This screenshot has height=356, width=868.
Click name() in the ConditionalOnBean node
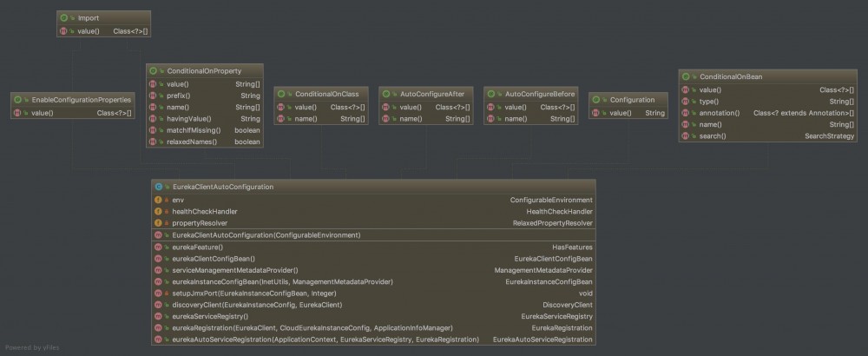[x=712, y=124]
